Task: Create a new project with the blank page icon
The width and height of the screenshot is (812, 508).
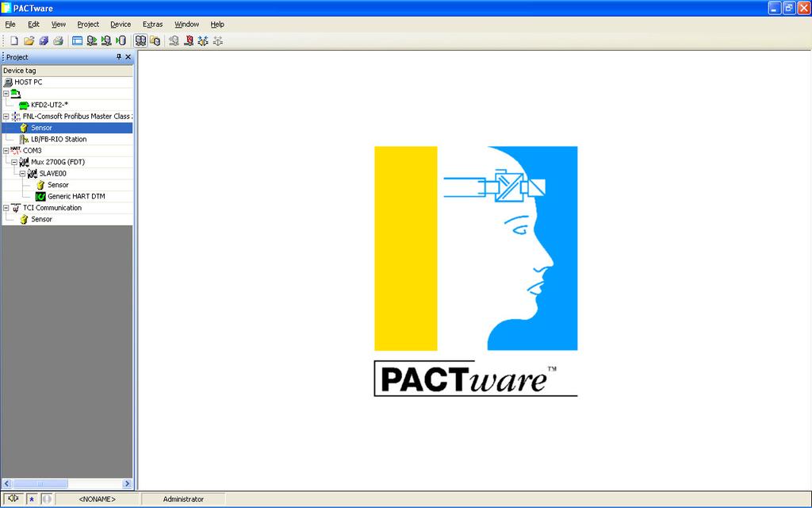Action: point(14,40)
